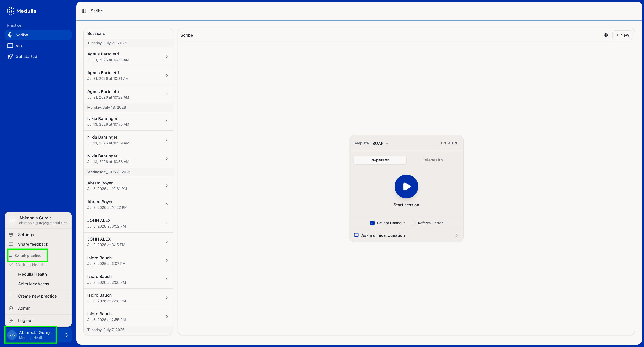Open chevron for Nikia Bahringer 10:39 AM session
The image size is (644, 347).
click(x=167, y=140)
